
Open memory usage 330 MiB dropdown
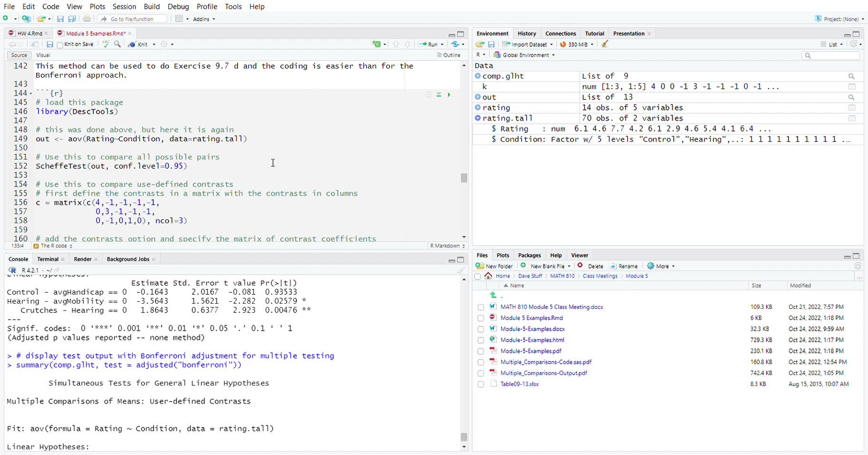pyautogui.click(x=577, y=44)
